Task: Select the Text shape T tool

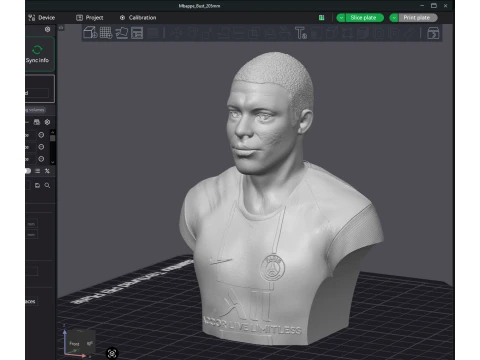Action: 301,33
